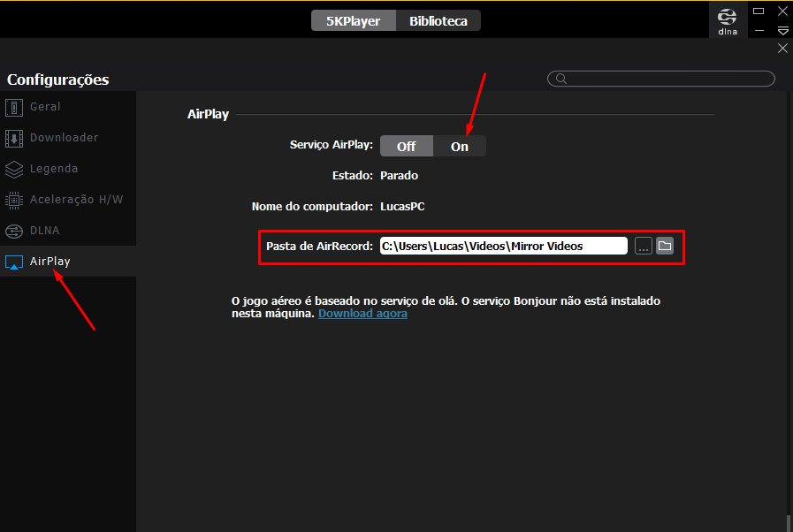This screenshot has width=793, height=532.
Task: Click the vertical scrollbar of the settings panel
Action: (x=789, y=521)
